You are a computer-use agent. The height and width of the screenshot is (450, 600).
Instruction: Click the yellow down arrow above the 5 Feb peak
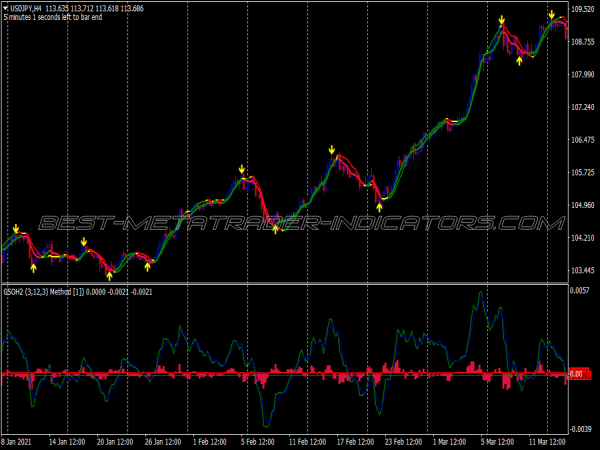click(x=242, y=169)
